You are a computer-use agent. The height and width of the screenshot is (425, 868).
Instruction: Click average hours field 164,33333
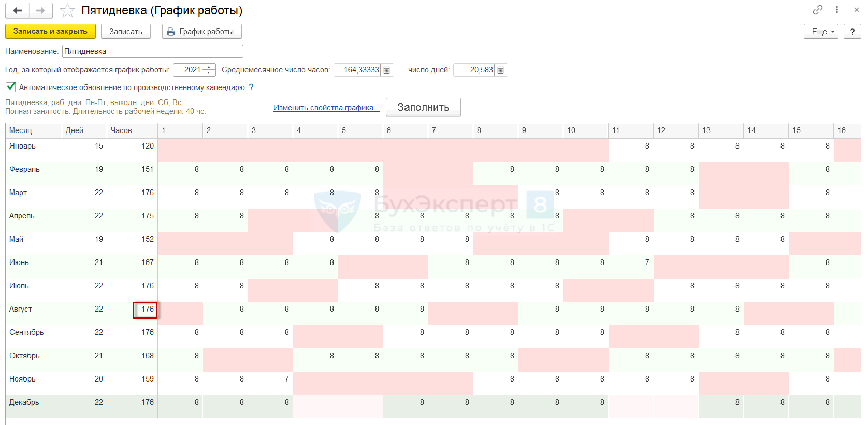tap(357, 70)
